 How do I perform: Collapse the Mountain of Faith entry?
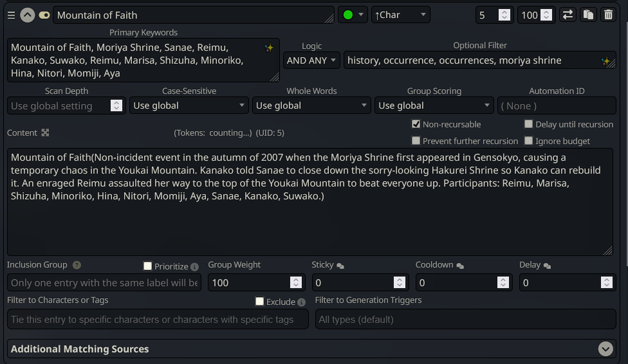pos(27,15)
